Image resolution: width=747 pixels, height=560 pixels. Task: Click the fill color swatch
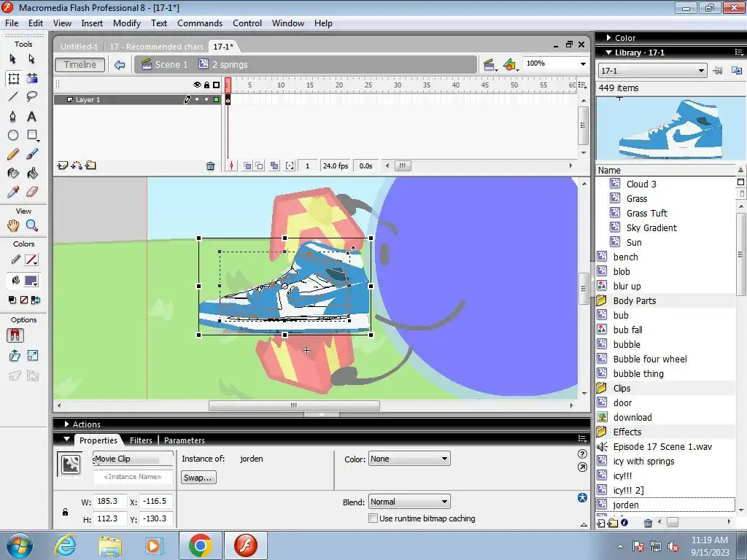click(31, 281)
